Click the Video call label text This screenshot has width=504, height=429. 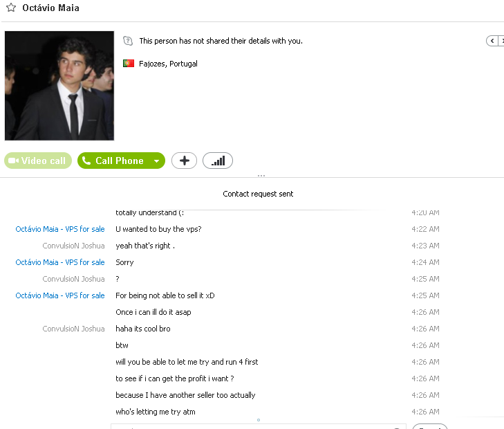[44, 161]
